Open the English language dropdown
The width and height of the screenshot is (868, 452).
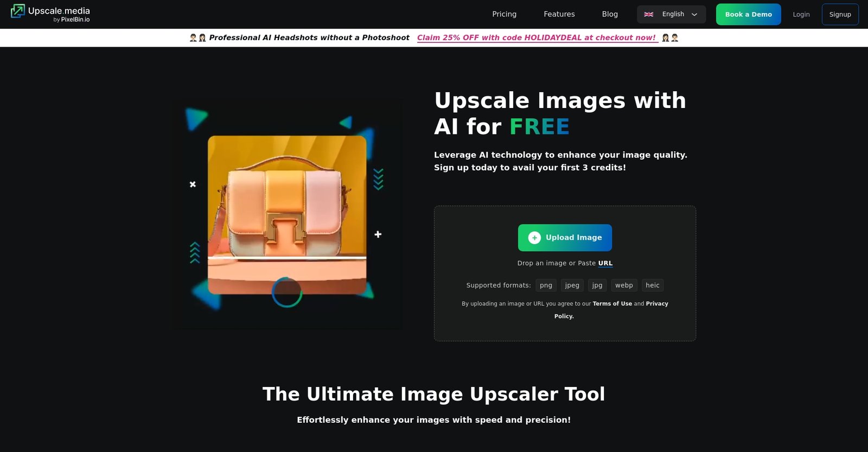(x=671, y=14)
